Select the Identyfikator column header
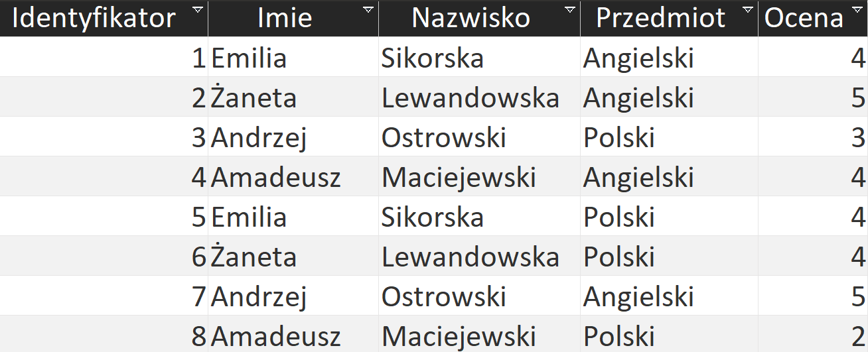Viewport: 868px width, 352px height. point(104,18)
